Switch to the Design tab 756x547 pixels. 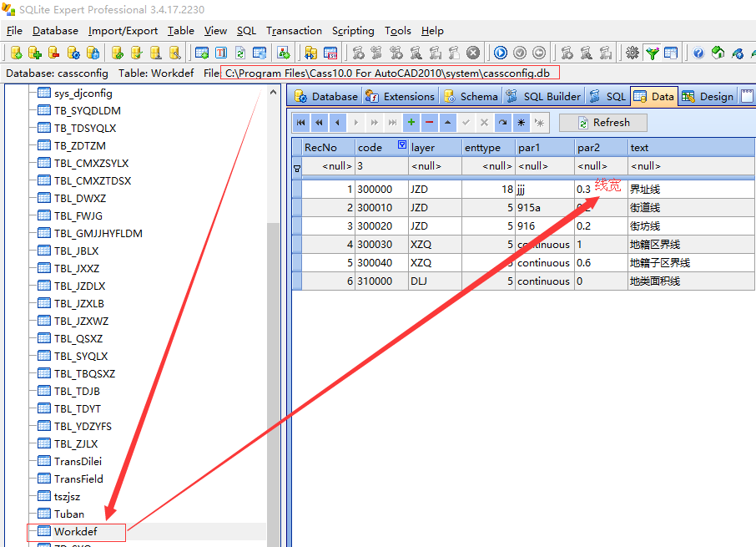(x=708, y=96)
